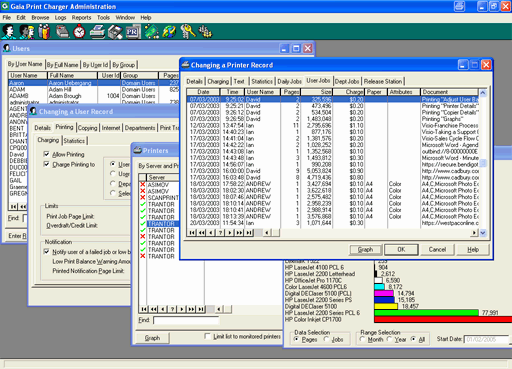Jump back a page in Printer Record navigator
This screenshot has width=512, height=369.
201,233
